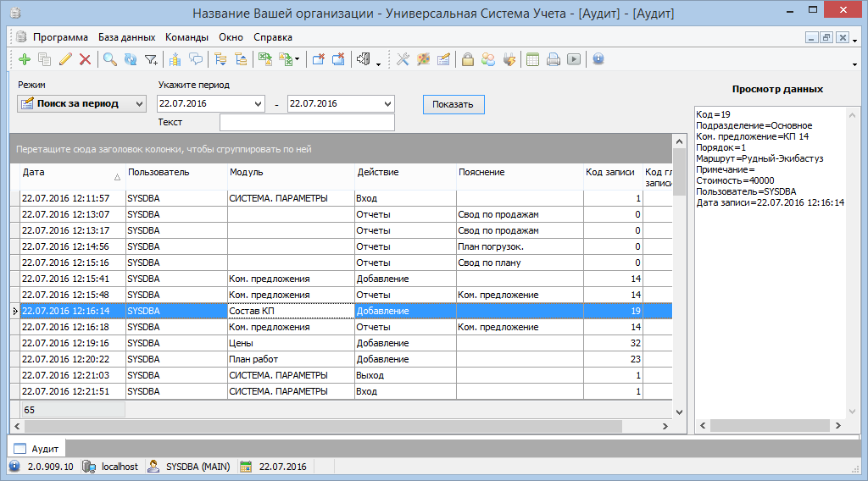Viewport: 868px width, 481px height.
Task: Click the padlock icon in toolbar
Action: 467,59
